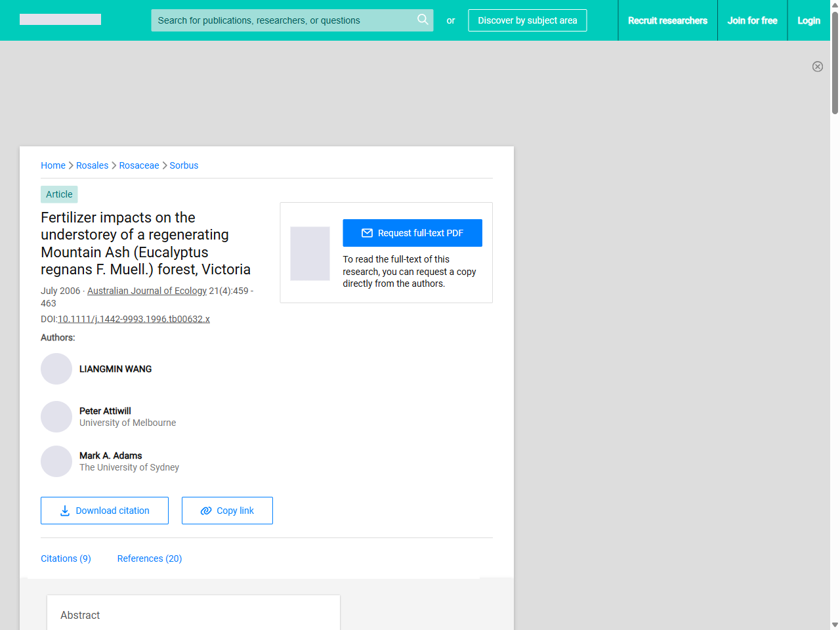Open Peter Attiwill's profile avatar
The height and width of the screenshot is (630, 840).
tap(56, 417)
